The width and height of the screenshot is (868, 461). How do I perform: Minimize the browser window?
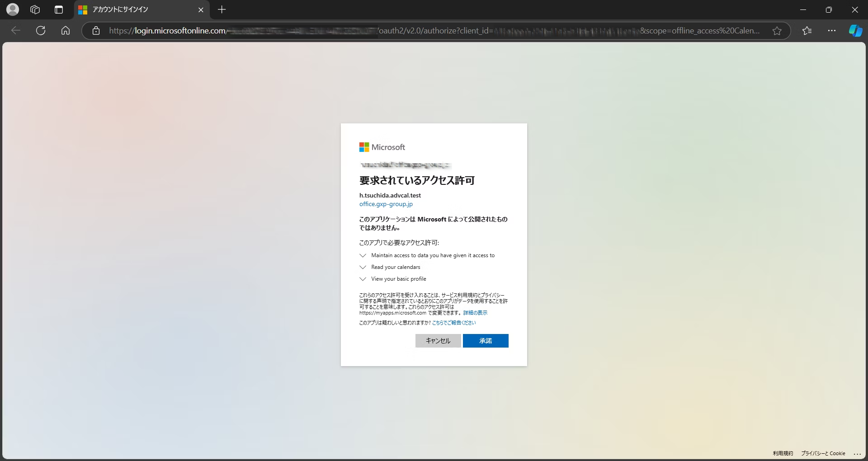[x=803, y=9]
